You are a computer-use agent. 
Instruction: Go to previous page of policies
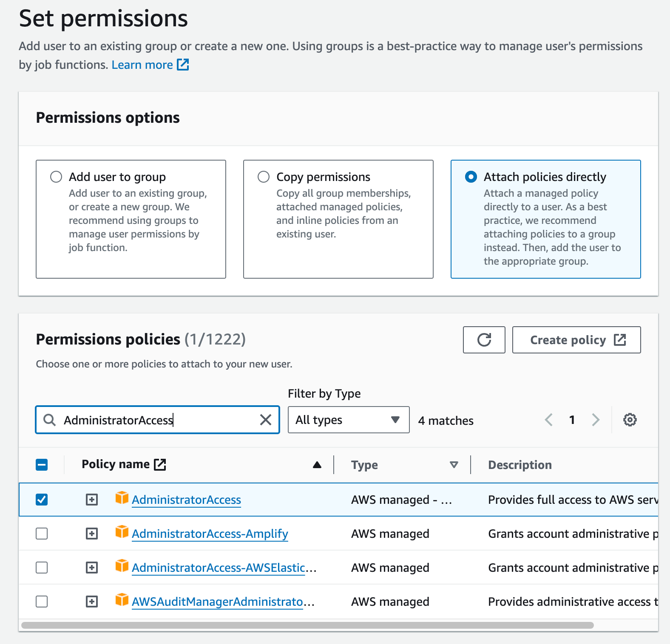pyautogui.click(x=549, y=420)
